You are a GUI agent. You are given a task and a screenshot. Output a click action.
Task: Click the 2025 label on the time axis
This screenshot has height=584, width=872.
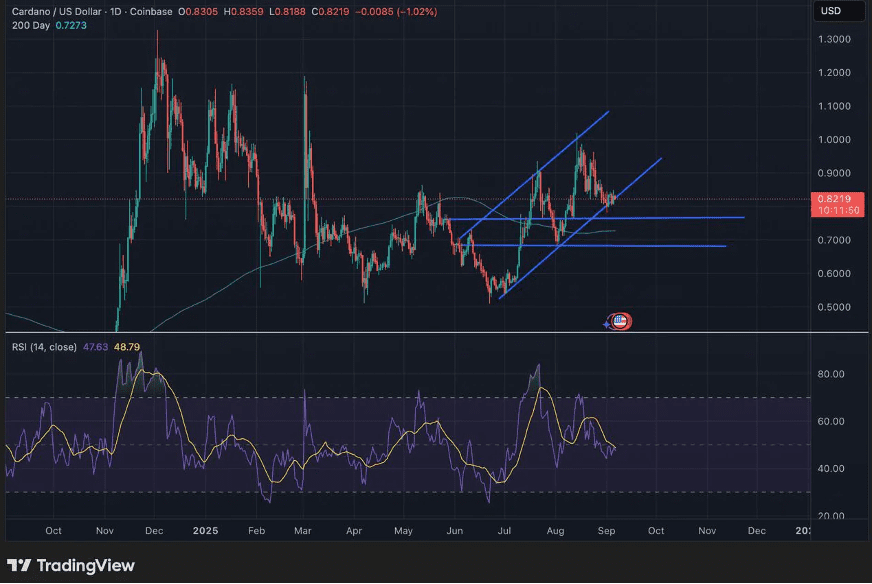[x=204, y=530]
